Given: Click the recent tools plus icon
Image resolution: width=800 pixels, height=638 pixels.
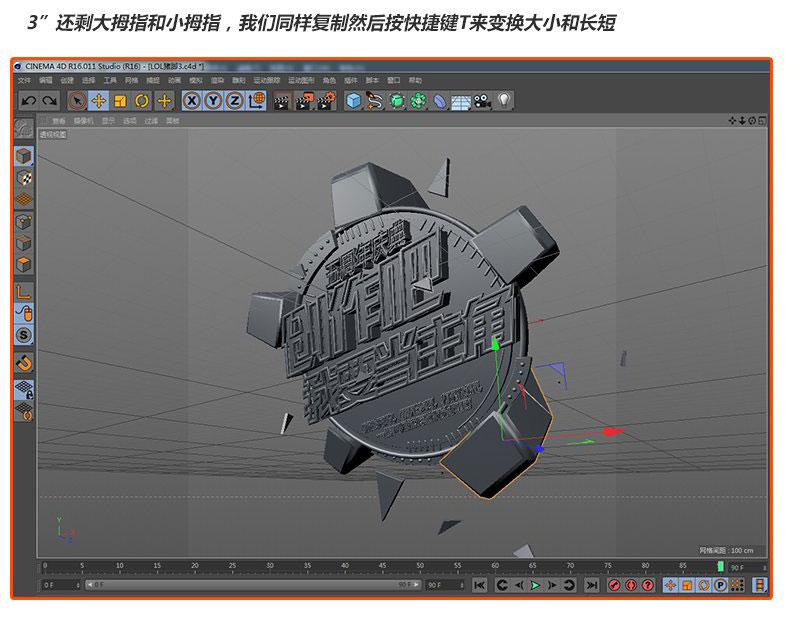Looking at the screenshot, I should 164,101.
